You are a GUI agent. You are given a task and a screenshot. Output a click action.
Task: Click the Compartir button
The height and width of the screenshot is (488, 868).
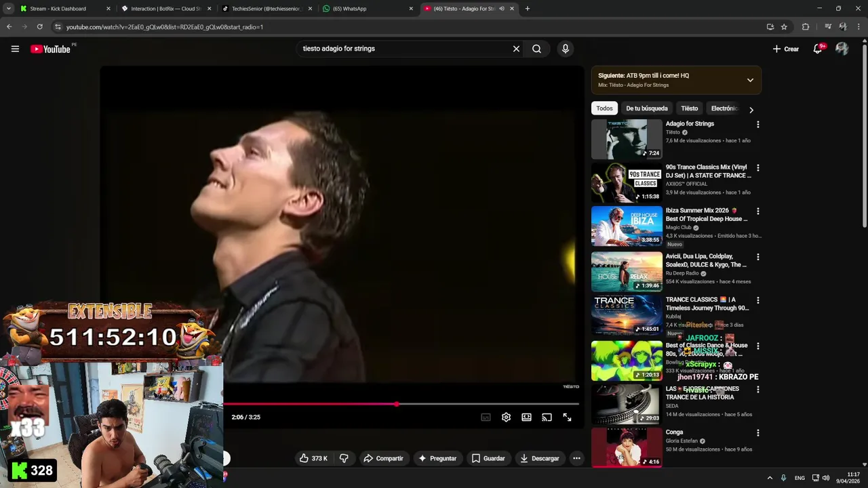pos(384,458)
